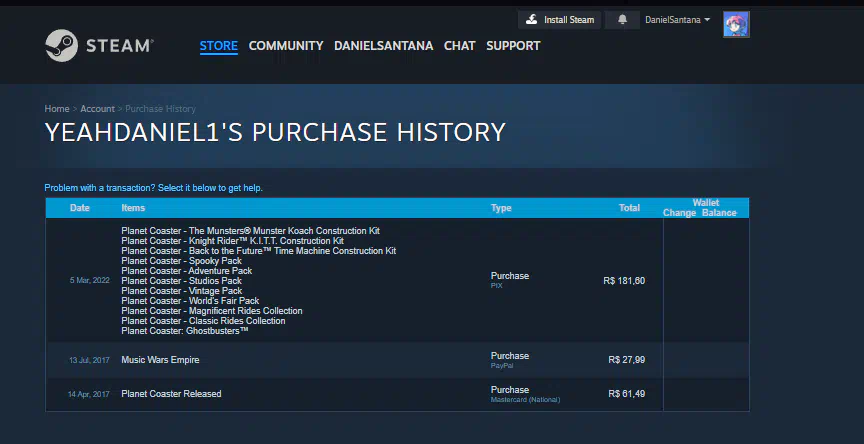Select the Munster Koach Construction Kit item
Image resolution: width=864 pixels, height=444 pixels.
[x=250, y=231]
